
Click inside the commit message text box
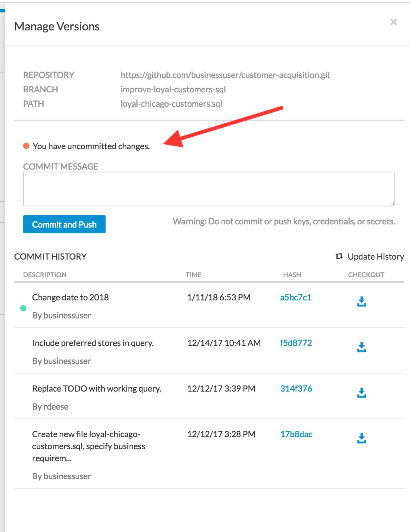[x=209, y=189]
